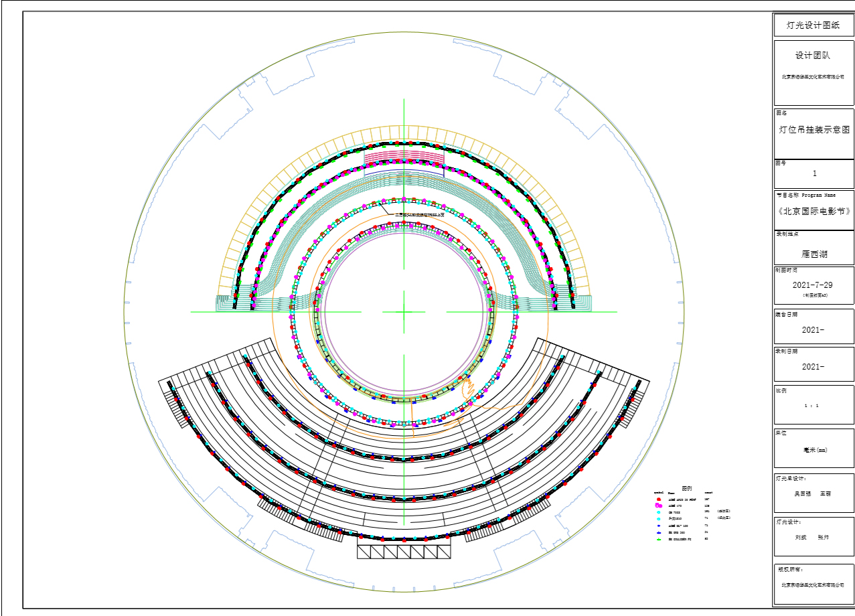Select the location text 雁西湖
This screenshot has width=855, height=616.
pyautogui.click(x=813, y=254)
